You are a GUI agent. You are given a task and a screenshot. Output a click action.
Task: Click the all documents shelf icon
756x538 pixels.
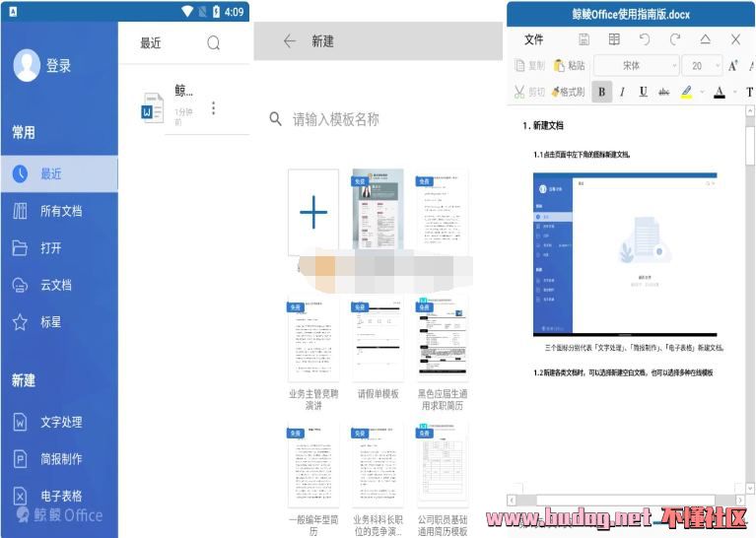[20, 211]
